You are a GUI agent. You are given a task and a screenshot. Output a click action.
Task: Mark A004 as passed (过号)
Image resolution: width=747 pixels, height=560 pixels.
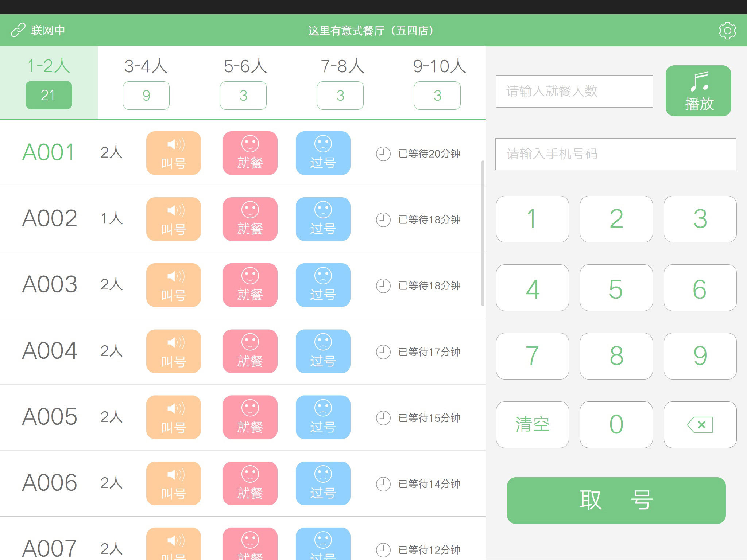[x=323, y=351]
